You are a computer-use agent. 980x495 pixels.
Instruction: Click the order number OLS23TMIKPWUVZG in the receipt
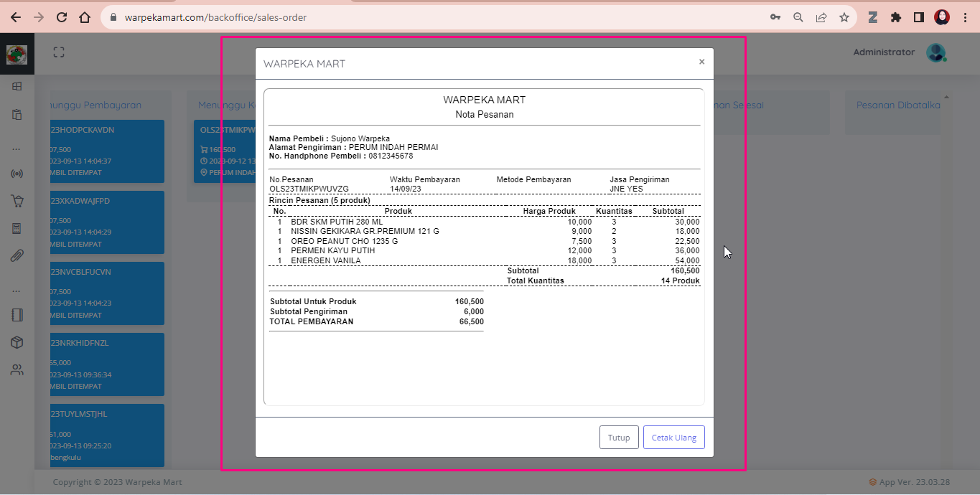pyautogui.click(x=309, y=189)
